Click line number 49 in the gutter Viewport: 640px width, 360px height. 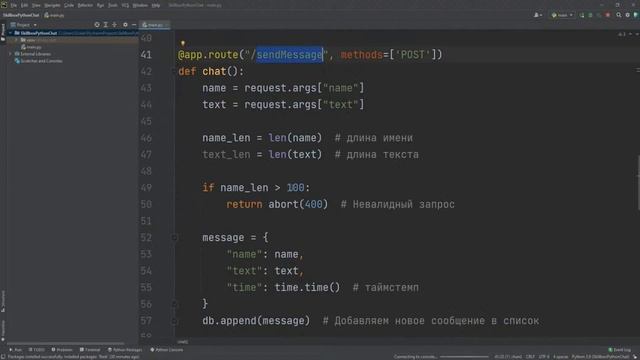point(146,188)
